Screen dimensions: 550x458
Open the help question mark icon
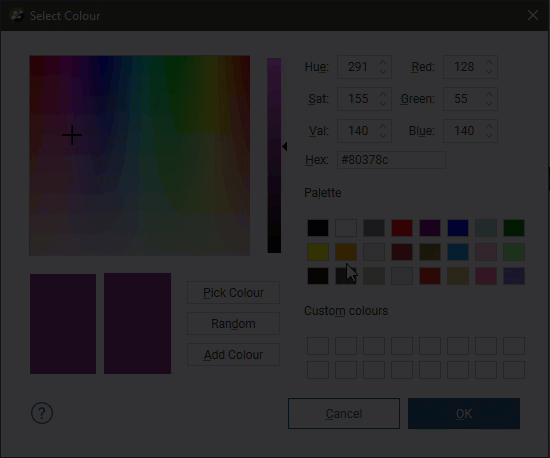pos(42,413)
